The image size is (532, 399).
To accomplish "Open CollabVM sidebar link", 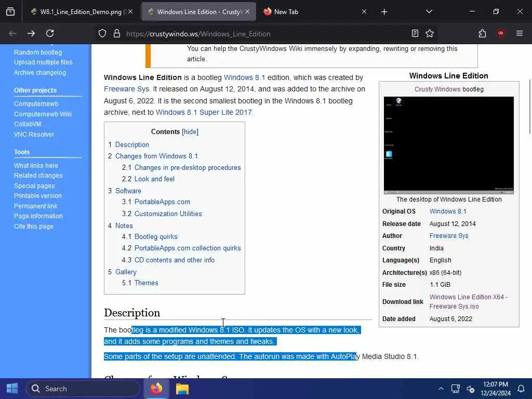I will (x=28, y=124).
